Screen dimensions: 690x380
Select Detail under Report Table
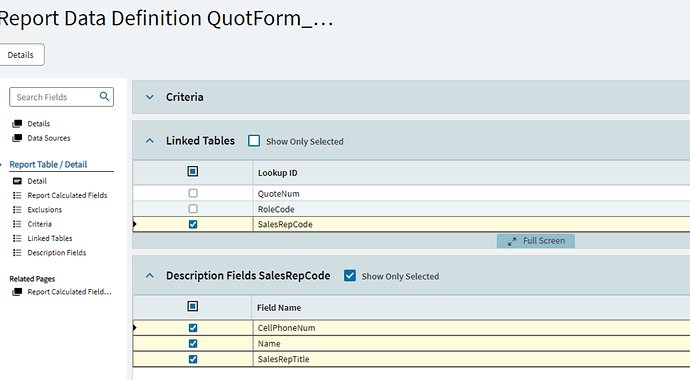(37, 181)
